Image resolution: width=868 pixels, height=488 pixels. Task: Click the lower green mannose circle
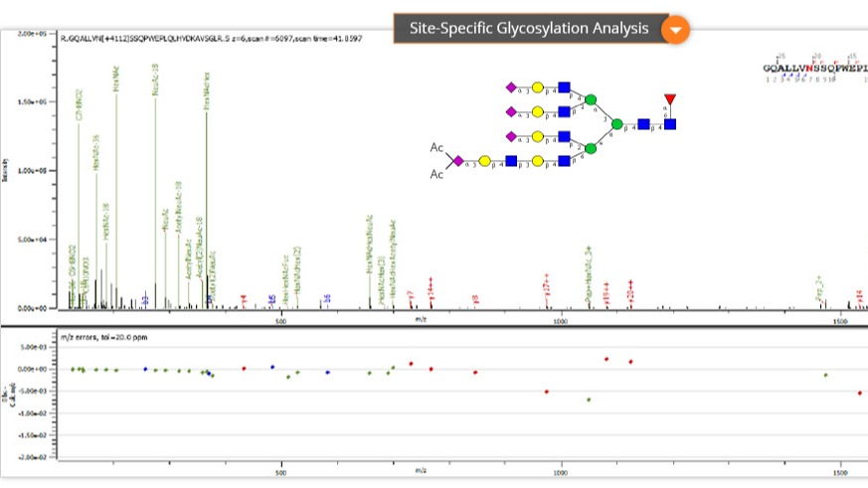590,148
